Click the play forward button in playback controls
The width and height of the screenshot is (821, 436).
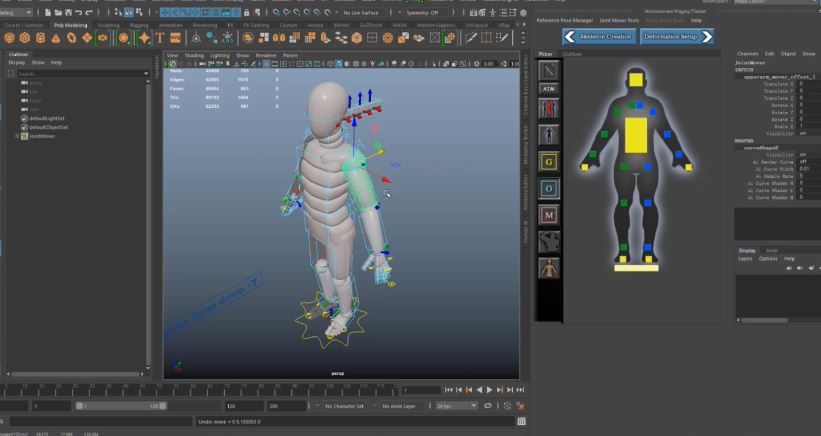488,389
